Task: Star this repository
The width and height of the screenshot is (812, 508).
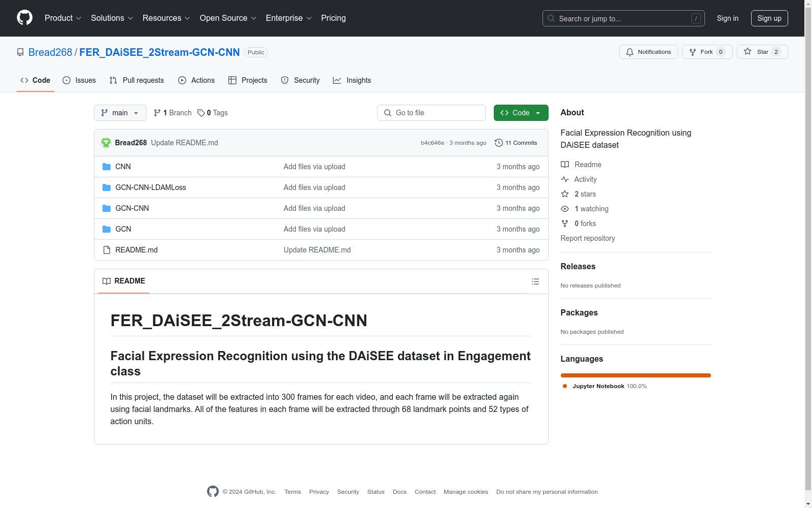Action: [x=762, y=52]
